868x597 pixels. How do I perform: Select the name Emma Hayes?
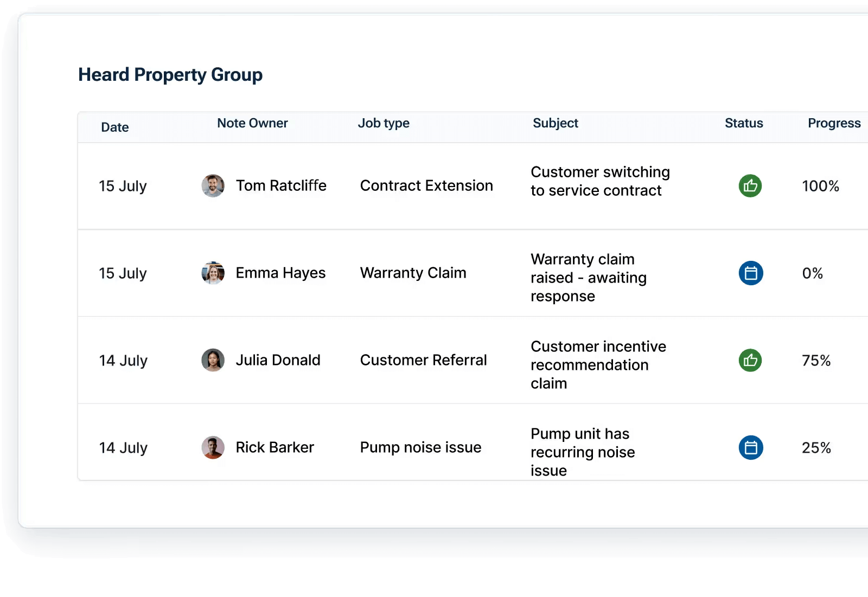(x=280, y=273)
